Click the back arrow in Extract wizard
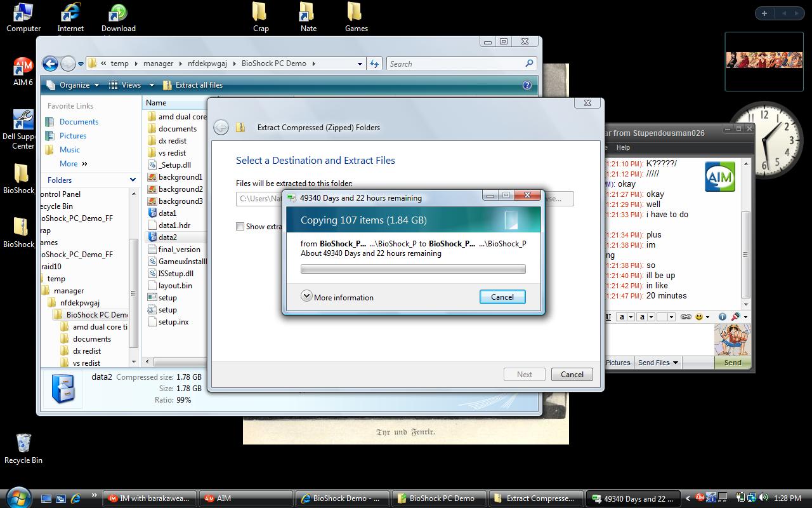This screenshot has height=508, width=812. coord(221,127)
